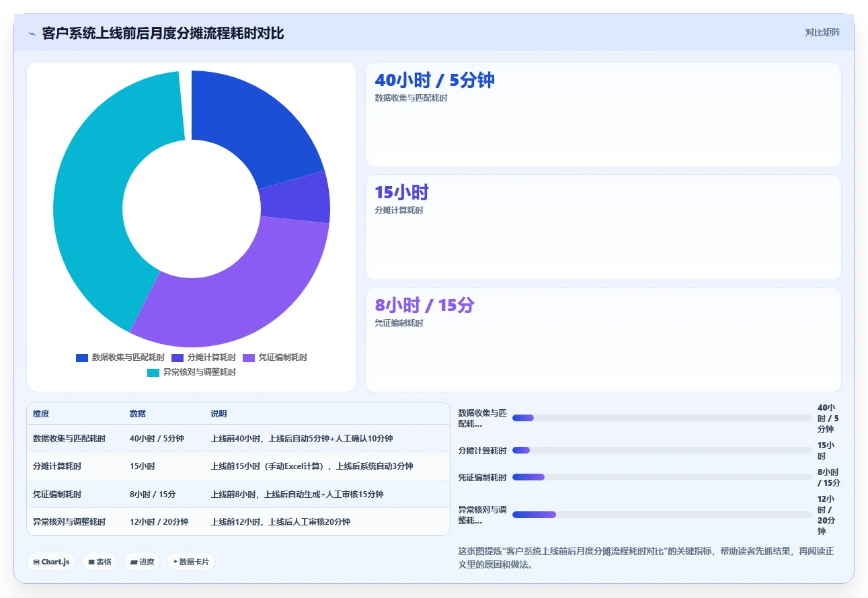
Task: Toggle 数据收集与匹配耗时 legend swatch
Action: pyautogui.click(x=82, y=357)
